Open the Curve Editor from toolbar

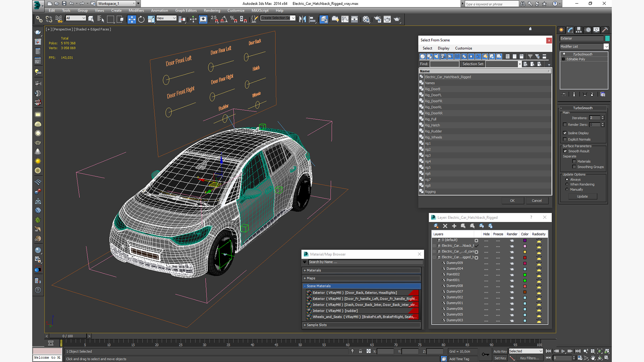pos(345,19)
